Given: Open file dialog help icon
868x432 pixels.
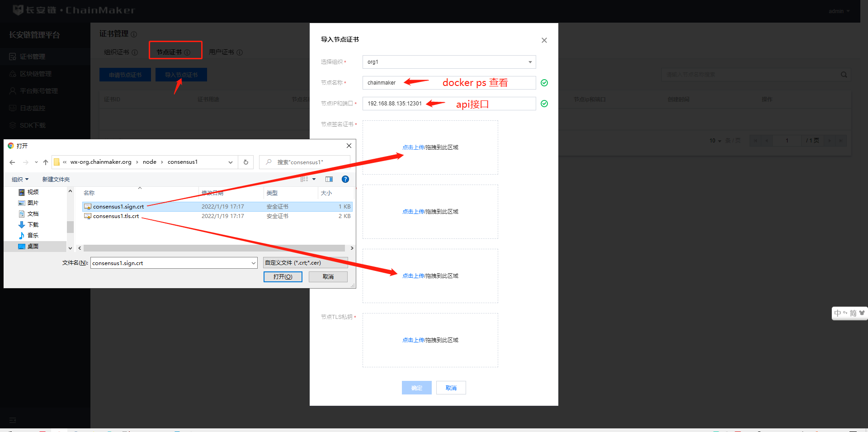Looking at the screenshot, I should pos(345,179).
